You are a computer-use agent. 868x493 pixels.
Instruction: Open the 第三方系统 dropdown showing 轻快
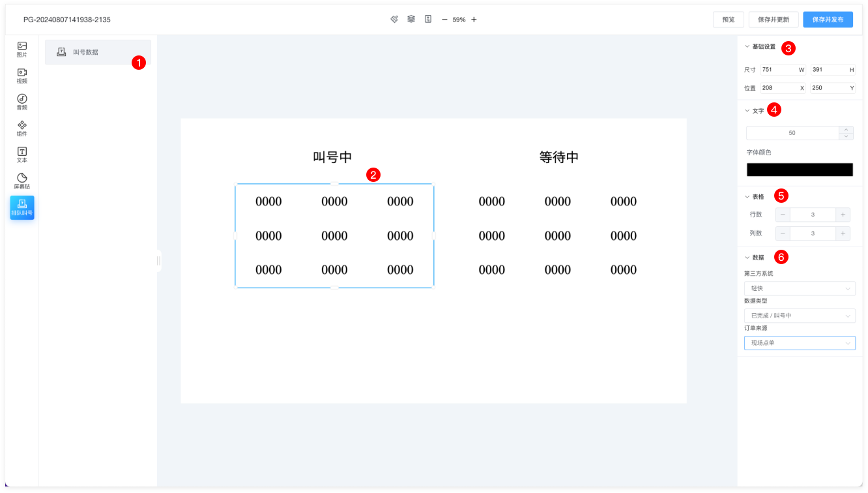point(800,288)
